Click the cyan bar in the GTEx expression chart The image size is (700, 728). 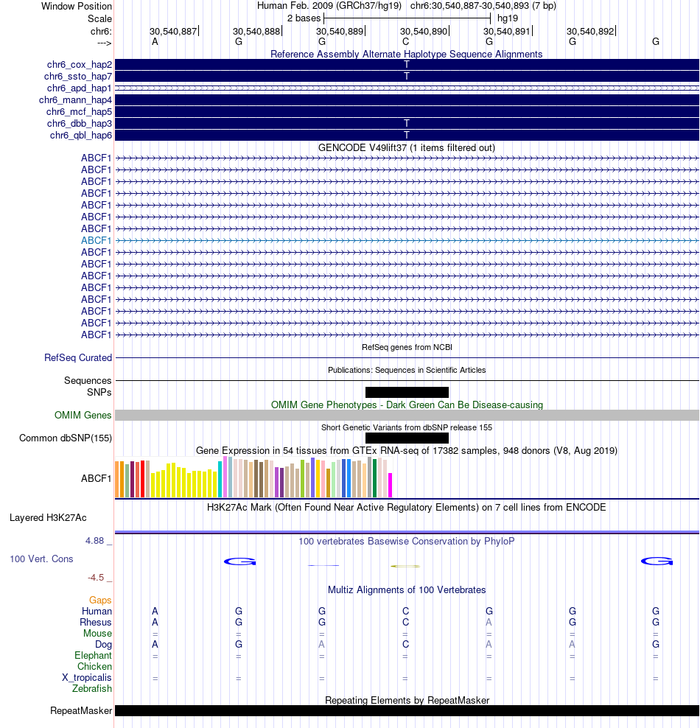(220, 480)
